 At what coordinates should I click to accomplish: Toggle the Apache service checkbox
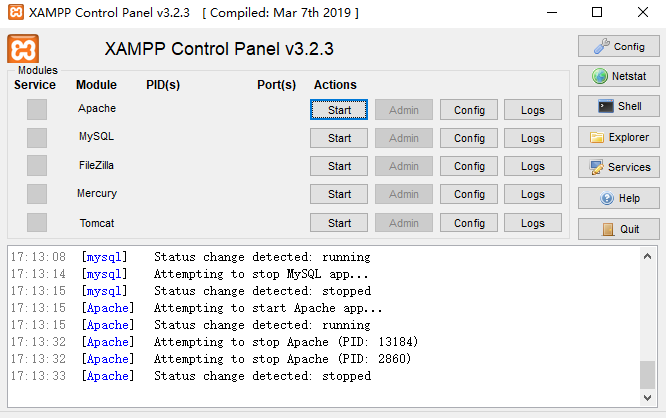(x=37, y=110)
